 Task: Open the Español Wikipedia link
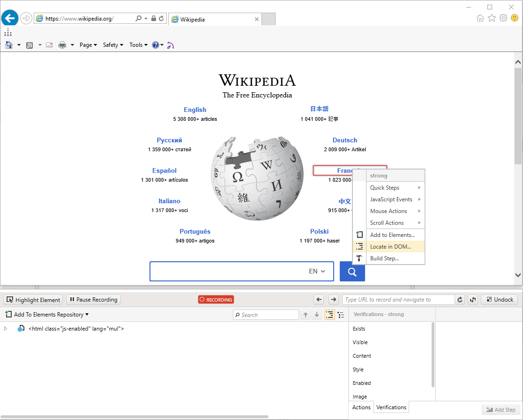[x=164, y=170]
